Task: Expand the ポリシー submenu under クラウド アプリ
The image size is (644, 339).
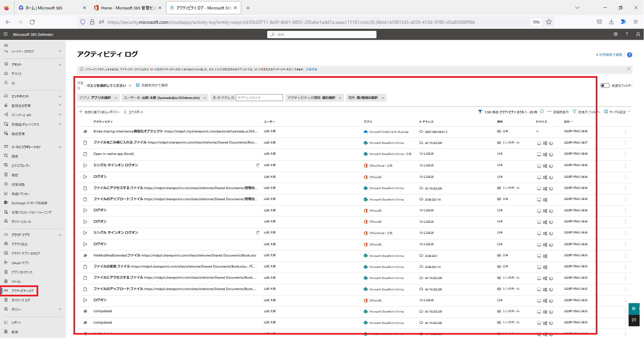Action: pos(60,309)
